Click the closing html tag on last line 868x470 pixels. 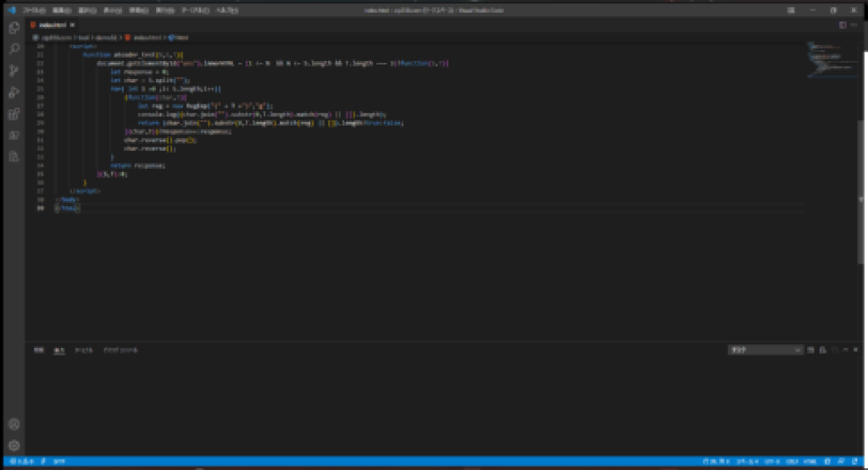click(x=68, y=209)
